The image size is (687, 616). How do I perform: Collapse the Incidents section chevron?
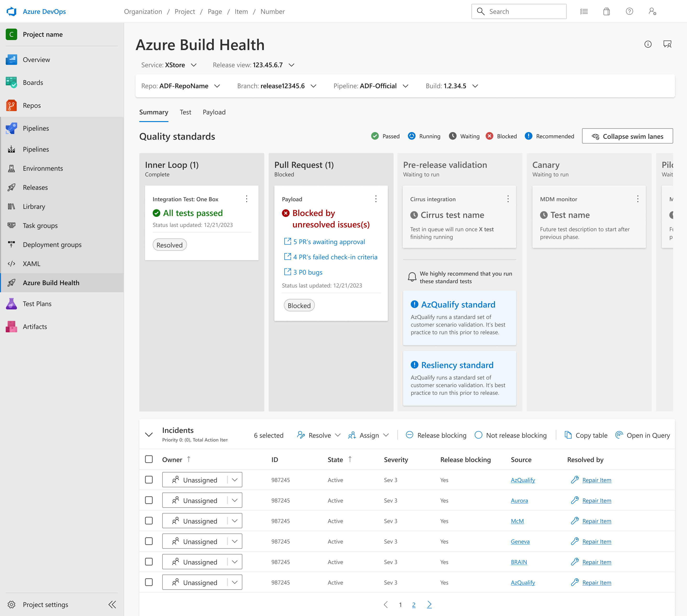point(149,435)
